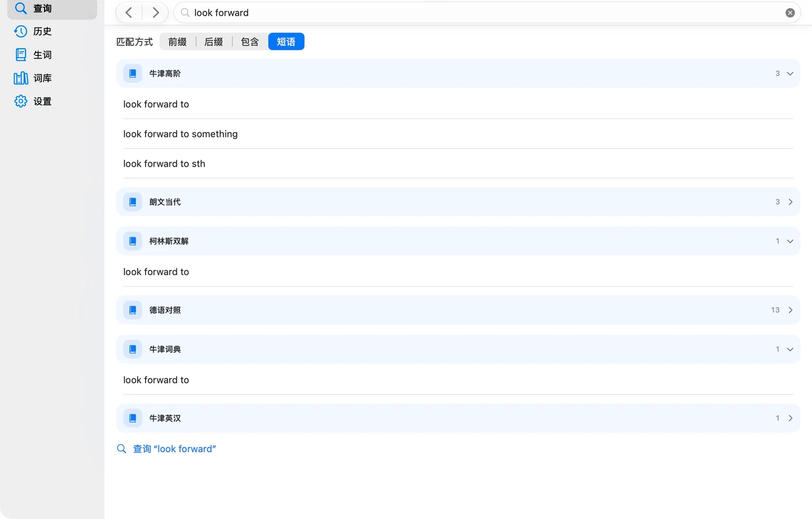The image size is (812, 519).
Task: Open the 生词 vocabulary book icon
Action: coord(21,55)
